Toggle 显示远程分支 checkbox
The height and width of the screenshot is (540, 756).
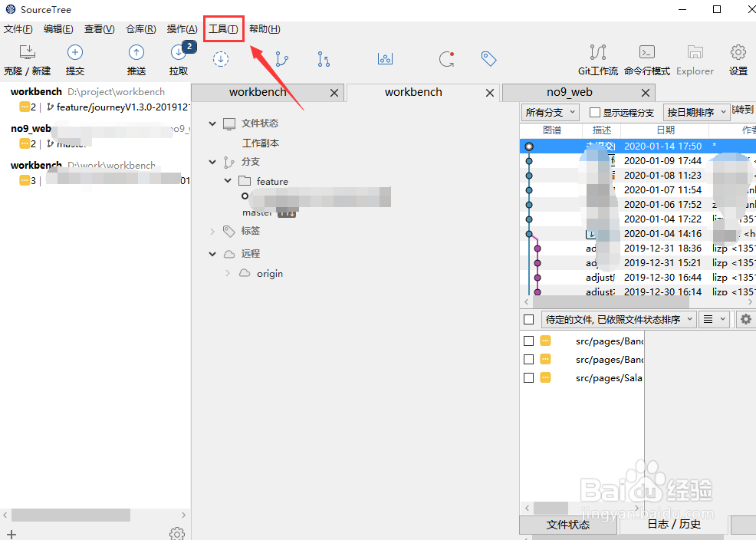click(595, 112)
